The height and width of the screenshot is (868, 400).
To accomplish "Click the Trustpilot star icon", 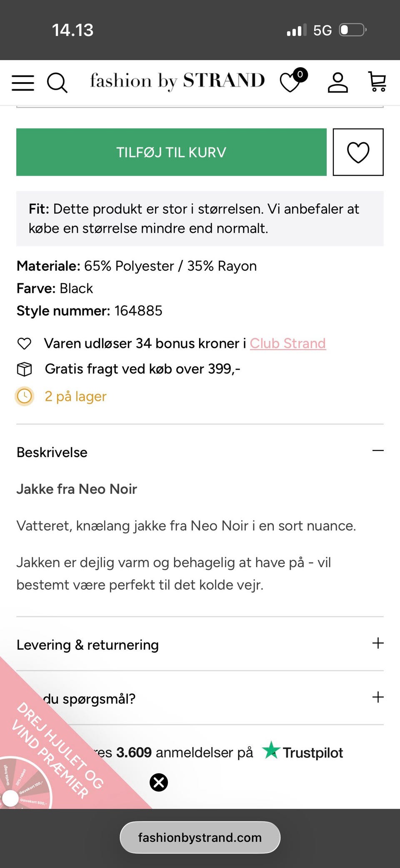I will pos(271,752).
